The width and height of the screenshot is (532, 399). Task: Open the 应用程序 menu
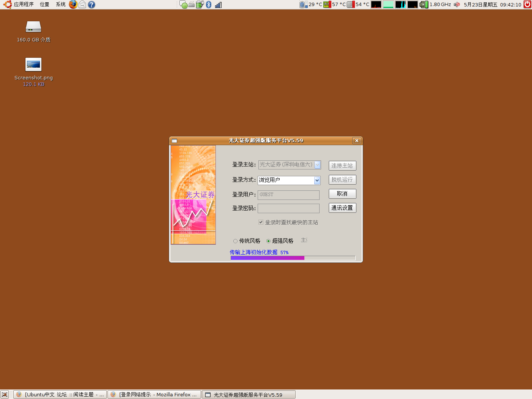tap(24, 5)
